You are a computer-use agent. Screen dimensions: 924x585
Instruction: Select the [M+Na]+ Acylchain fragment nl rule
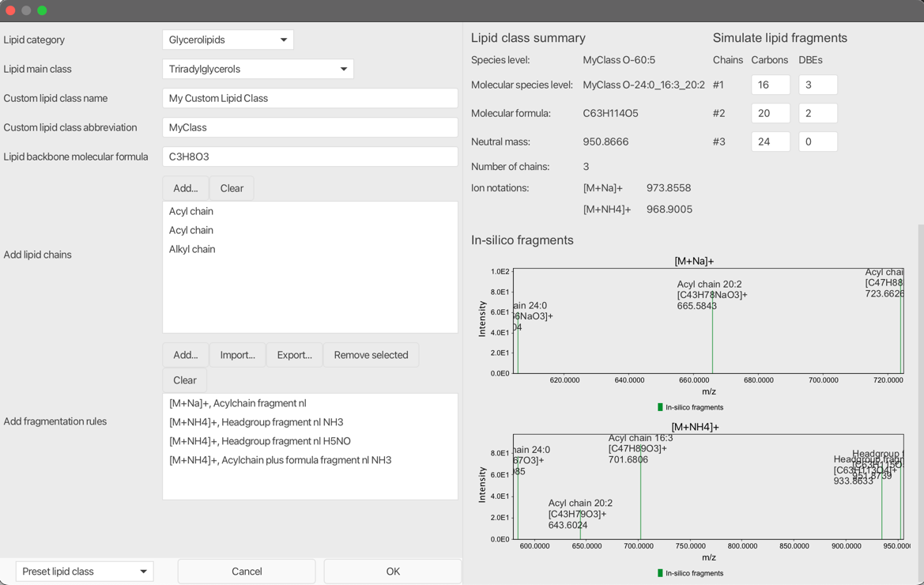pyautogui.click(x=310, y=403)
